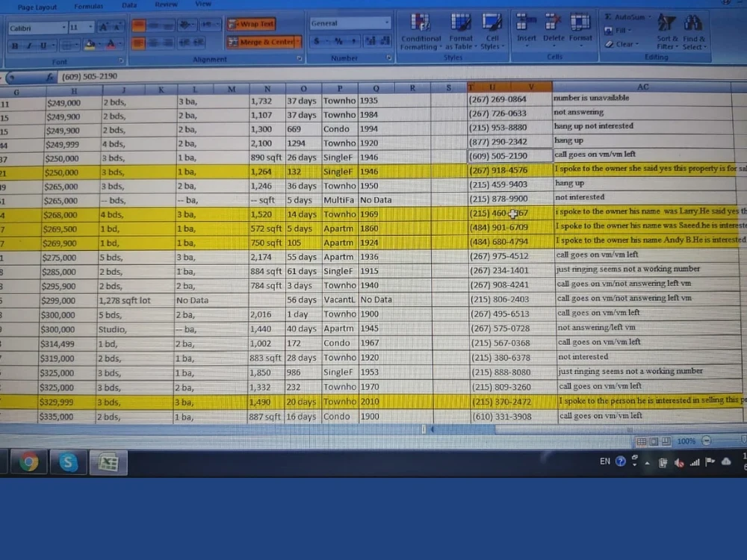Click the Excel taskbar button
Screen dimensions: 747x560
108,462
